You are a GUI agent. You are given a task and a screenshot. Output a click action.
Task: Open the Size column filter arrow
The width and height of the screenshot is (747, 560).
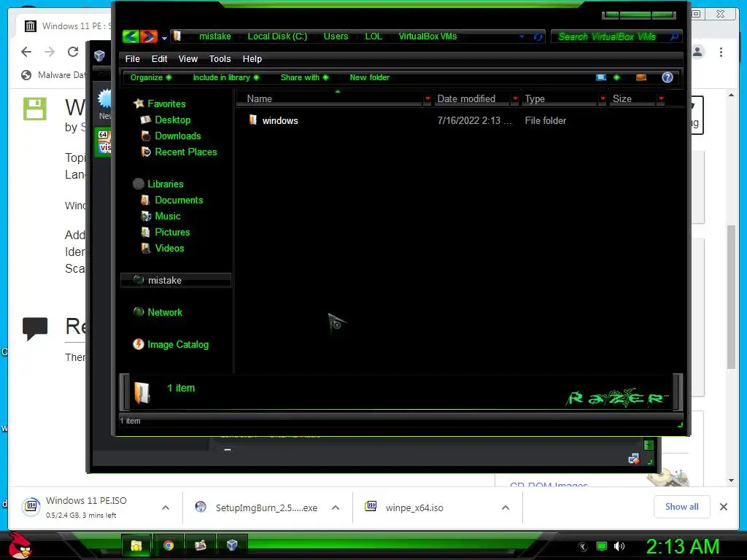pos(661,98)
